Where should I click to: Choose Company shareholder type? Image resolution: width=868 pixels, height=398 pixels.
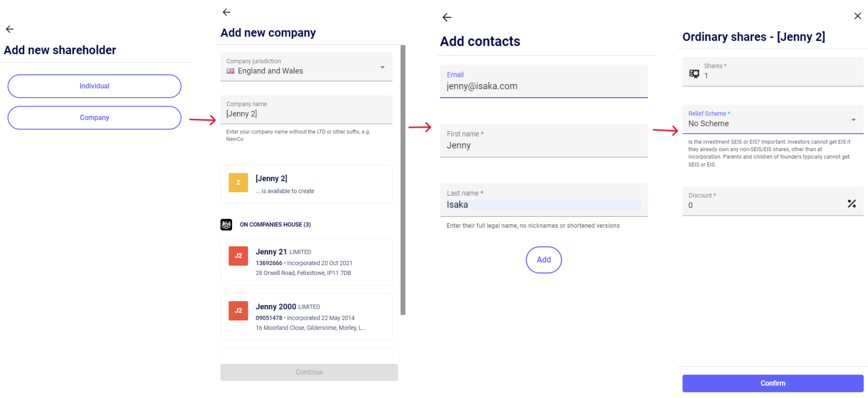point(95,118)
